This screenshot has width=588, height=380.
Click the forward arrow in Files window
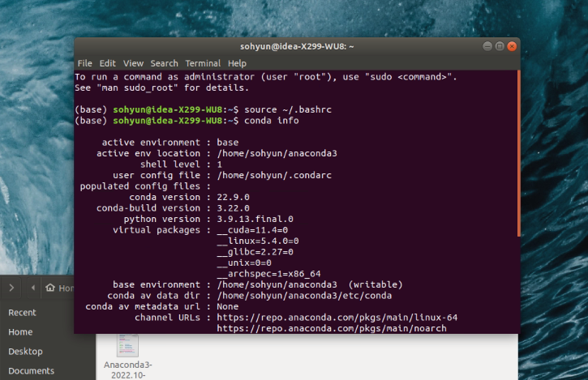tap(11, 288)
